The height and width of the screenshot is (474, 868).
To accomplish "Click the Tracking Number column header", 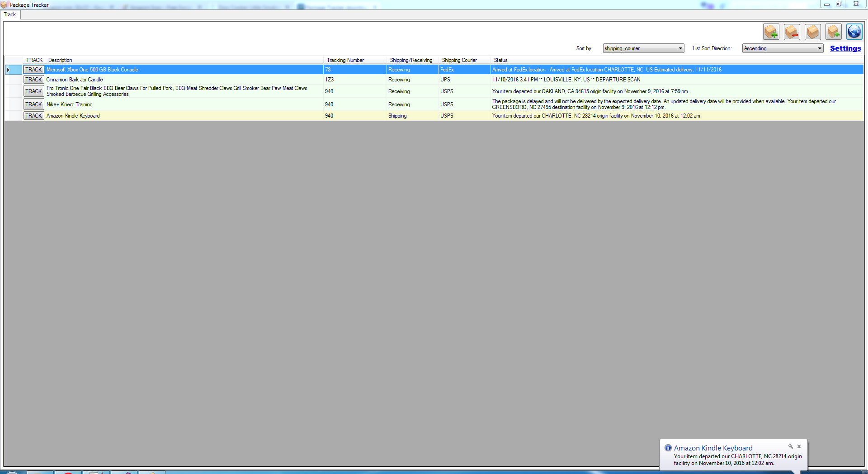I will [345, 60].
